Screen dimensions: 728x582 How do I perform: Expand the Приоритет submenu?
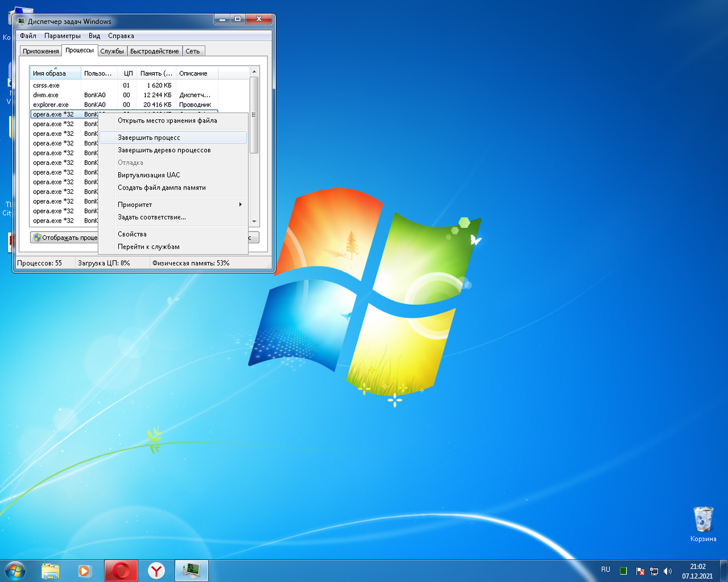point(174,204)
